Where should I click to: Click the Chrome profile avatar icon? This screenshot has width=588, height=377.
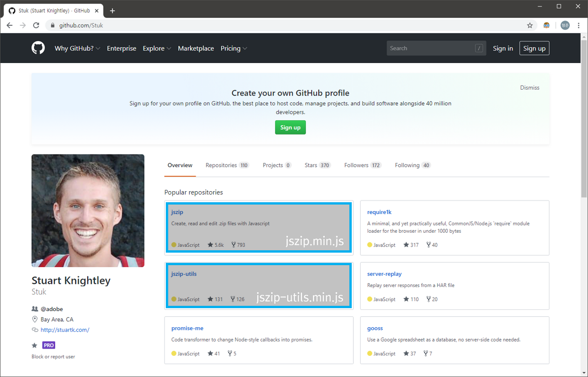[565, 25]
